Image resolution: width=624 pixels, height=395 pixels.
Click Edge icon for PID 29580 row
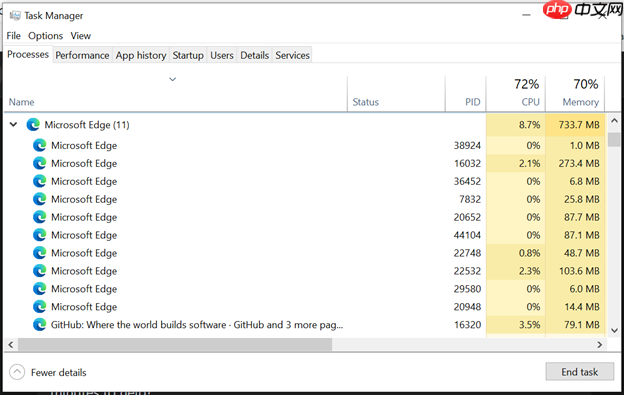coord(39,289)
